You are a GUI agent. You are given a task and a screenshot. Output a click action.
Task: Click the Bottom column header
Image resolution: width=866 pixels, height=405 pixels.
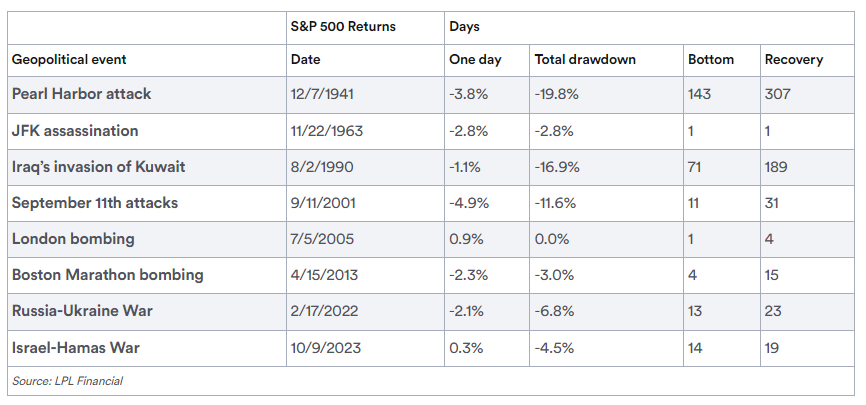710,59
